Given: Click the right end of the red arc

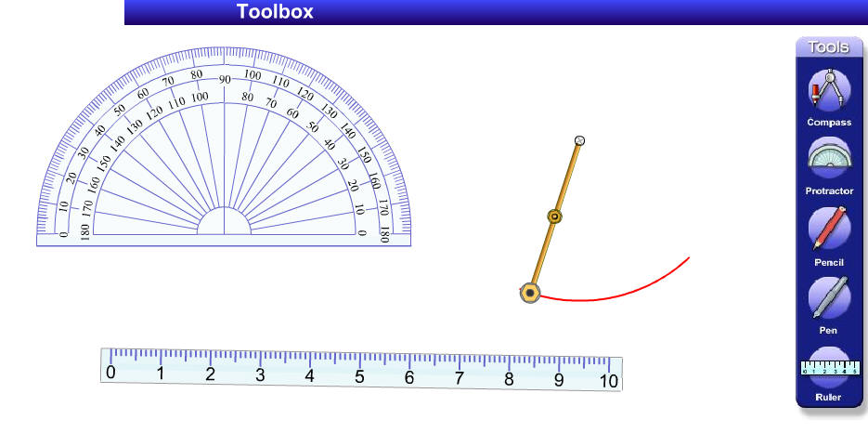Looking at the screenshot, I should pyautogui.click(x=688, y=257).
